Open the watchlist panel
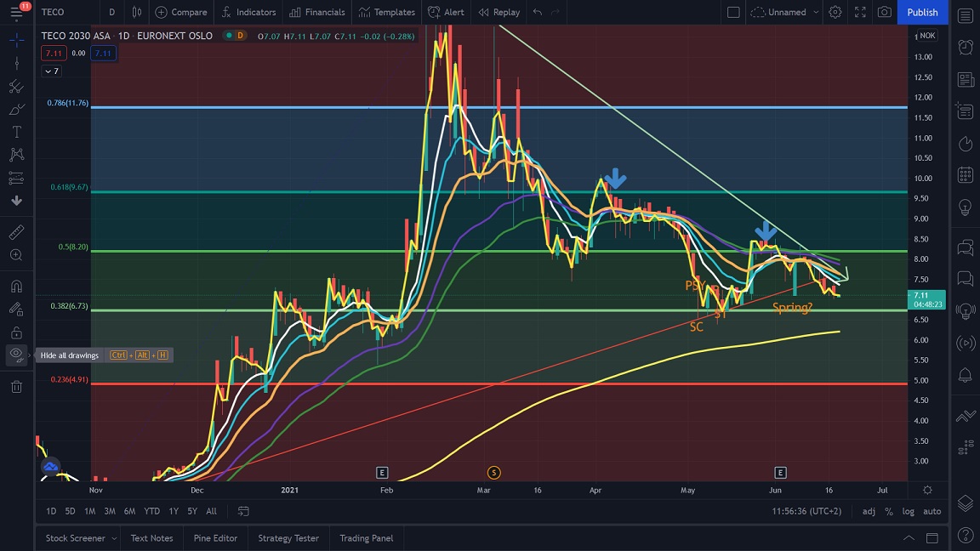Viewport: 980px width, 551px height. (x=966, y=15)
